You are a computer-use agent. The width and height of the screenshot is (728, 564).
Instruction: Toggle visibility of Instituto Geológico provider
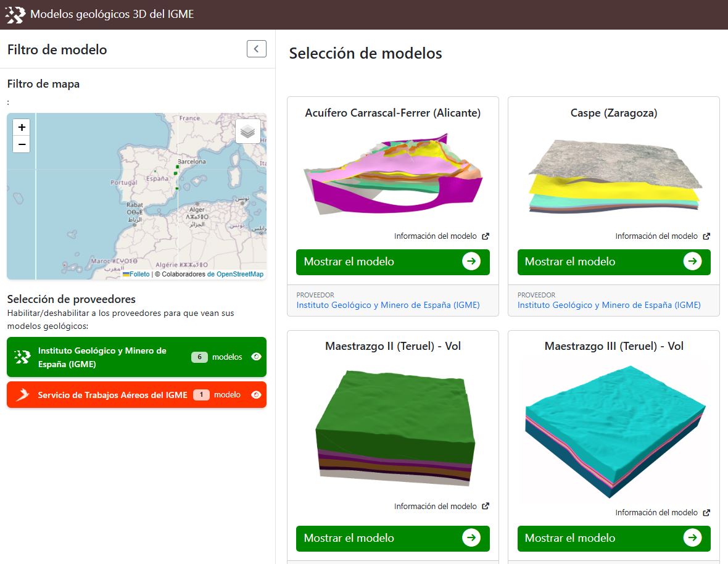click(x=256, y=357)
